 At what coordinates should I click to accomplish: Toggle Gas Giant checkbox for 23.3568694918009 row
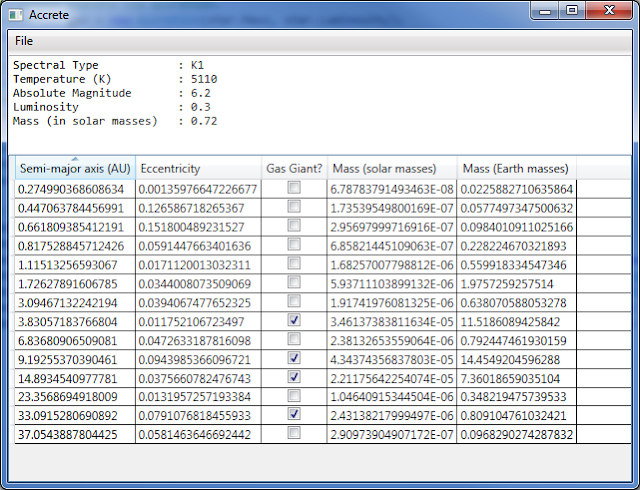pyautogui.click(x=294, y=395)
